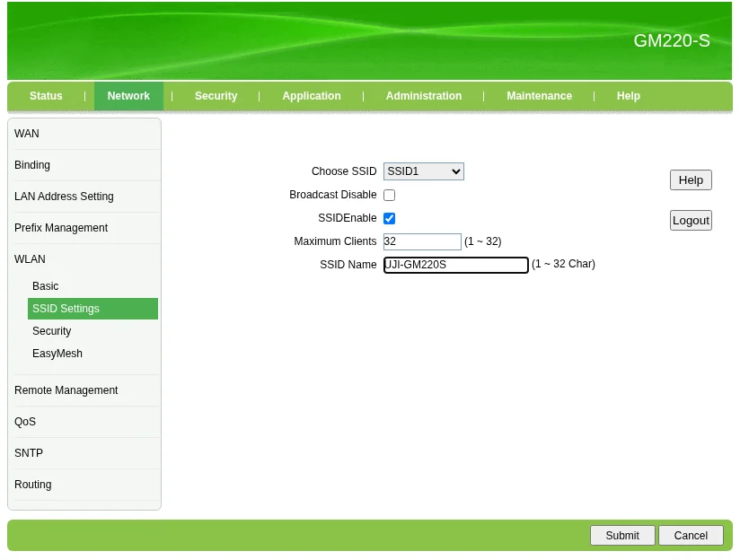Collapse the WLAN sidebar section
Image resolution: width=740 pixels, height=560 pixels.
click(x=30, y=259)
